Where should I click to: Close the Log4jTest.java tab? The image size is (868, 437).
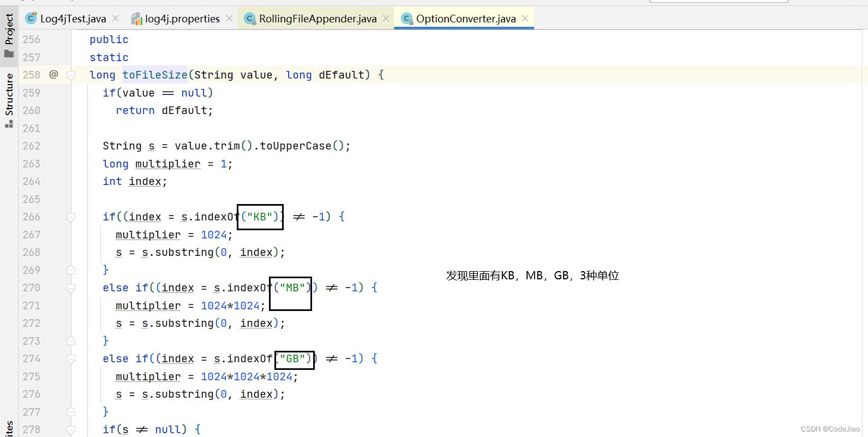click(x=116, y=19)
